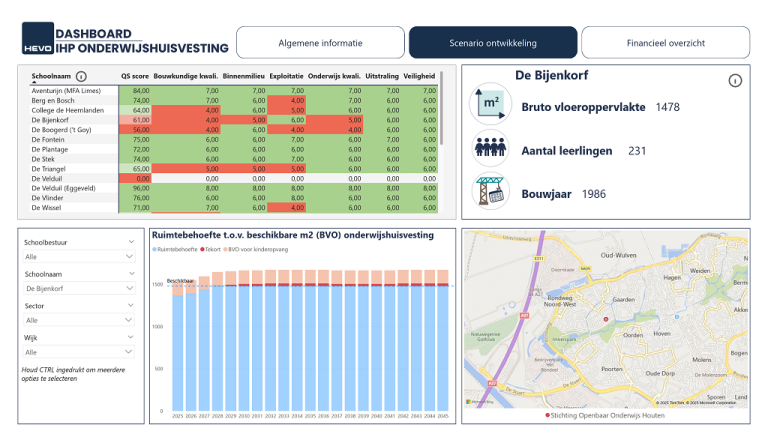The width and height of the screenshot is (768, 440).
Task: Click the 2025 bar in chart
Action: click(177, 347)
